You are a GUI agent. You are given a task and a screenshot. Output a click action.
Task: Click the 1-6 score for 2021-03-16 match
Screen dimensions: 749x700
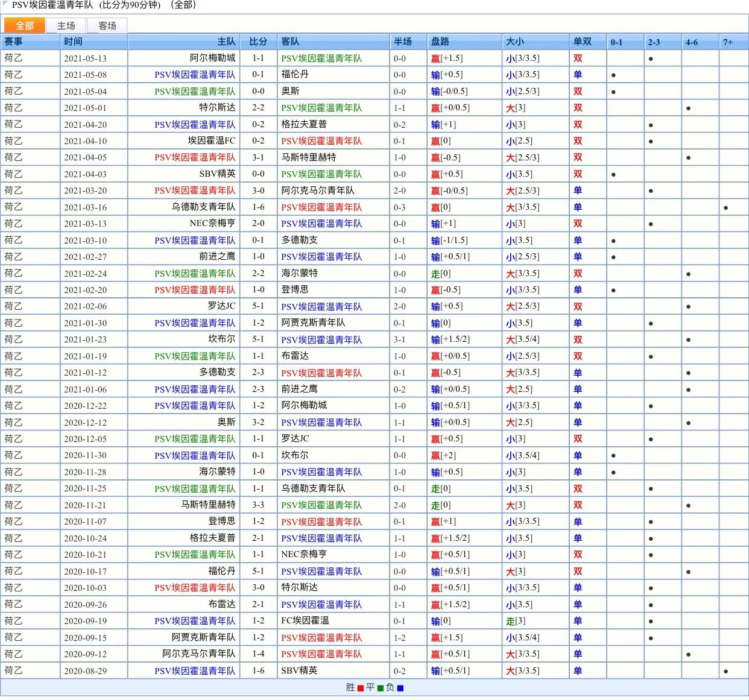(258, 207)
